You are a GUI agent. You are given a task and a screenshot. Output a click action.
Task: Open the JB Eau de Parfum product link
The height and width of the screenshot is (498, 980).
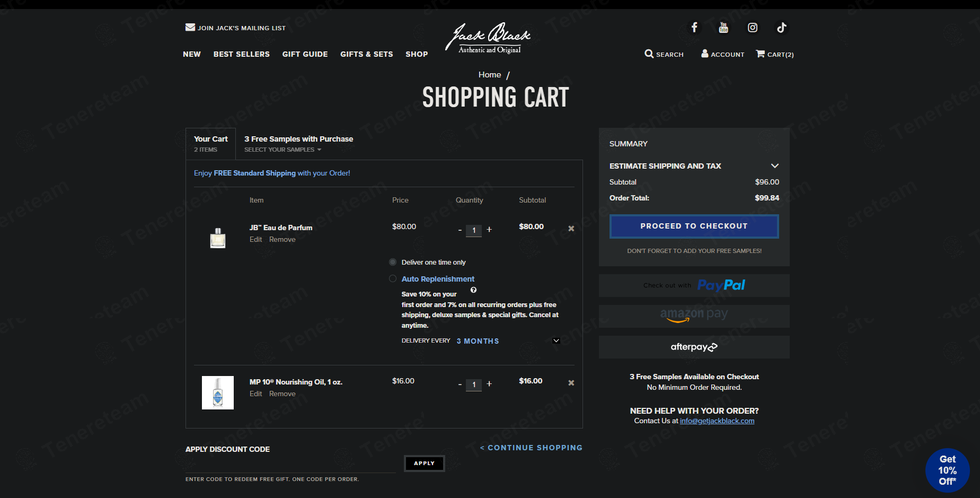point(281,228)
